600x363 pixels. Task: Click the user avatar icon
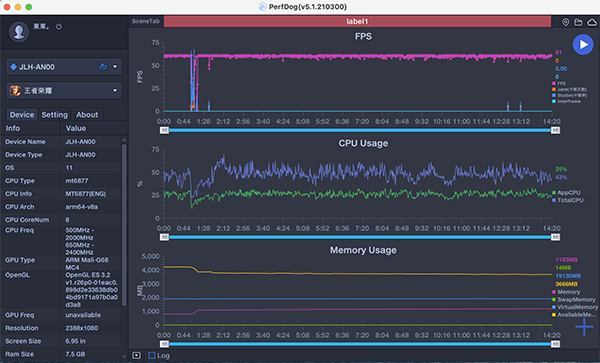click(19, 32)
